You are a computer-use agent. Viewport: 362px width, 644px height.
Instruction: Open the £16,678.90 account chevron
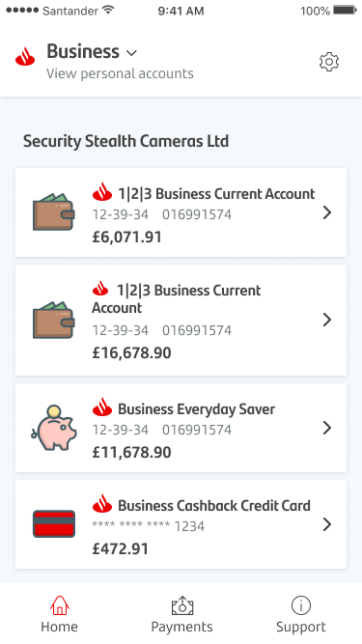coord(327,320)
